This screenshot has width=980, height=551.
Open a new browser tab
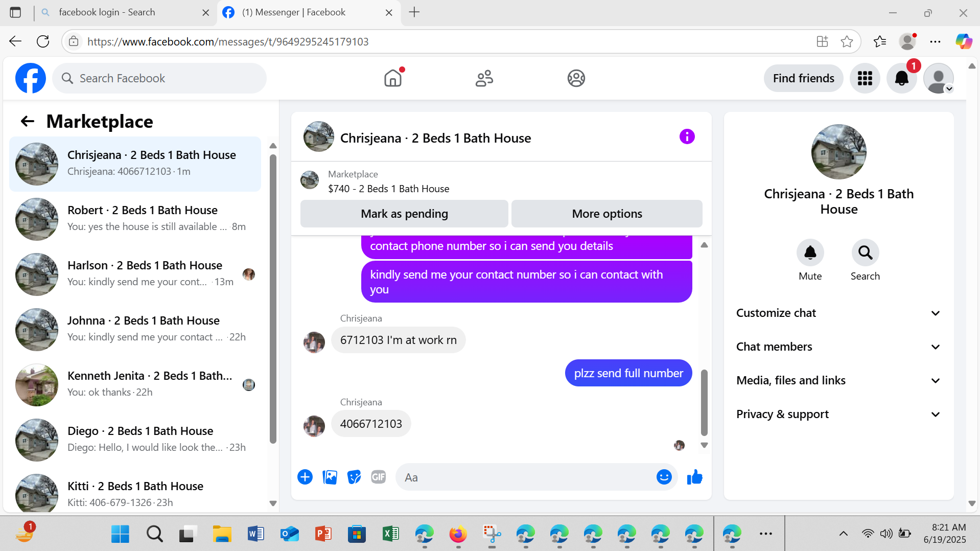414,12
